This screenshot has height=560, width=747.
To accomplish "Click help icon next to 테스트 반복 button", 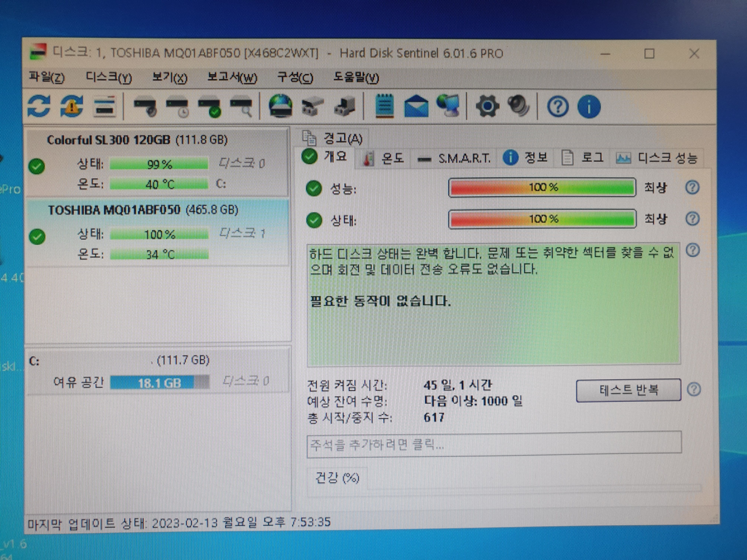I will pyautogui.click(x=694, y=389).
